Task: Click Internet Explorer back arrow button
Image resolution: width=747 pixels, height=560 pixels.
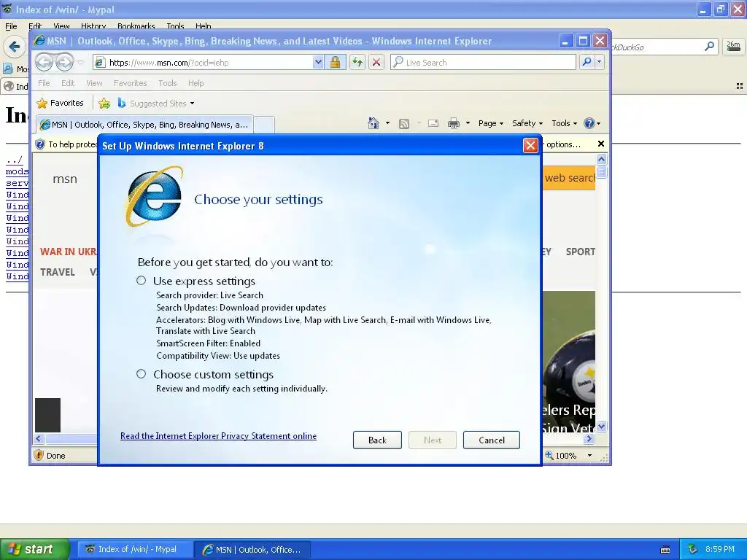Action: pyautogui.click(x=44, y=62)
